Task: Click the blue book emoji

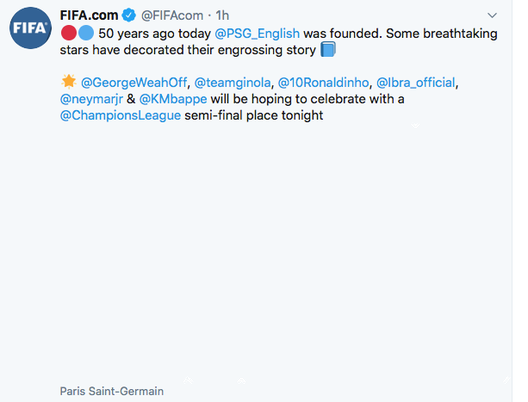Action: tap(328, 49)
